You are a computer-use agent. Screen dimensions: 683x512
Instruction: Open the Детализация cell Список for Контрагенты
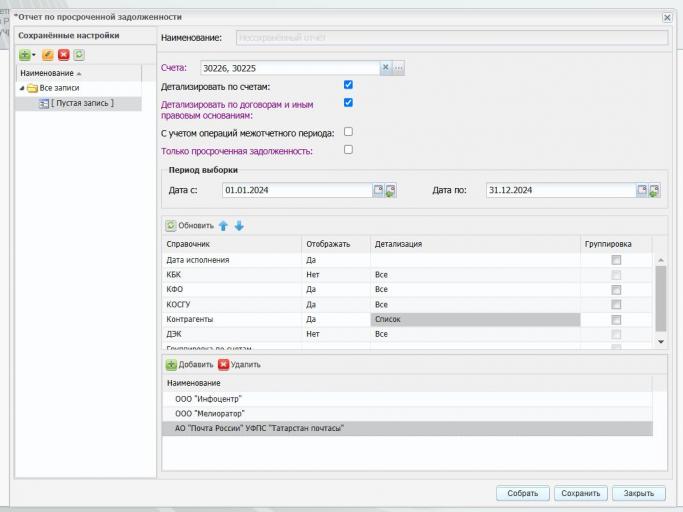click(x=475, y=319)
